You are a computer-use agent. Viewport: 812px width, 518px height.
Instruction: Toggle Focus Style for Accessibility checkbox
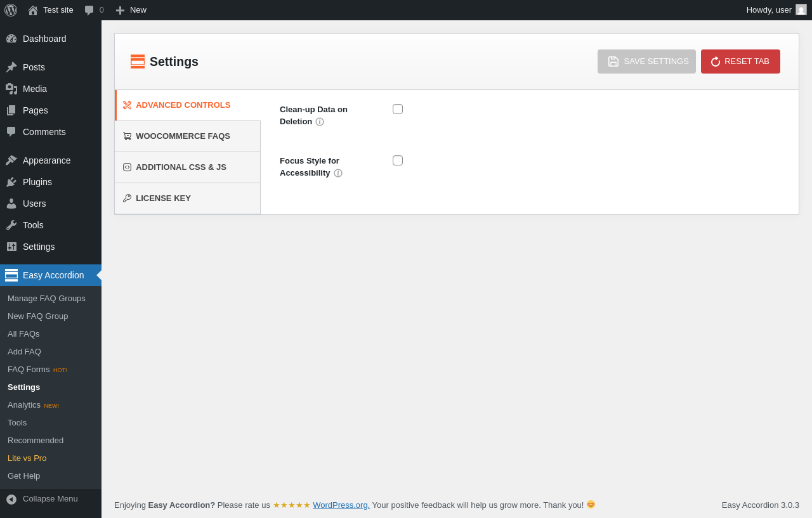pyautogui.click(x=398, y=160)
